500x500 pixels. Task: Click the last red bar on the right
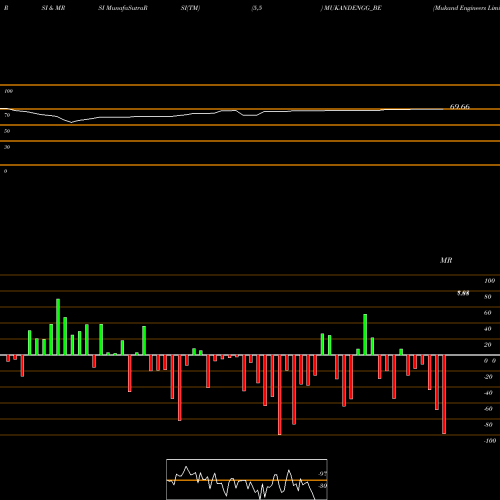point(444,394)
